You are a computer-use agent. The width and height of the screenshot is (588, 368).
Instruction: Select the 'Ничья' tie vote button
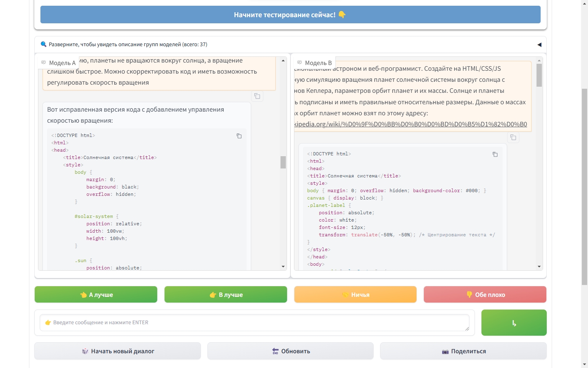point(355,294)
